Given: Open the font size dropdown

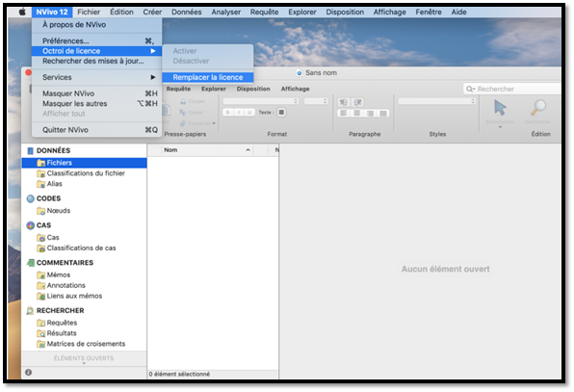Looking at the screenshot, I should tap(316, 101).
